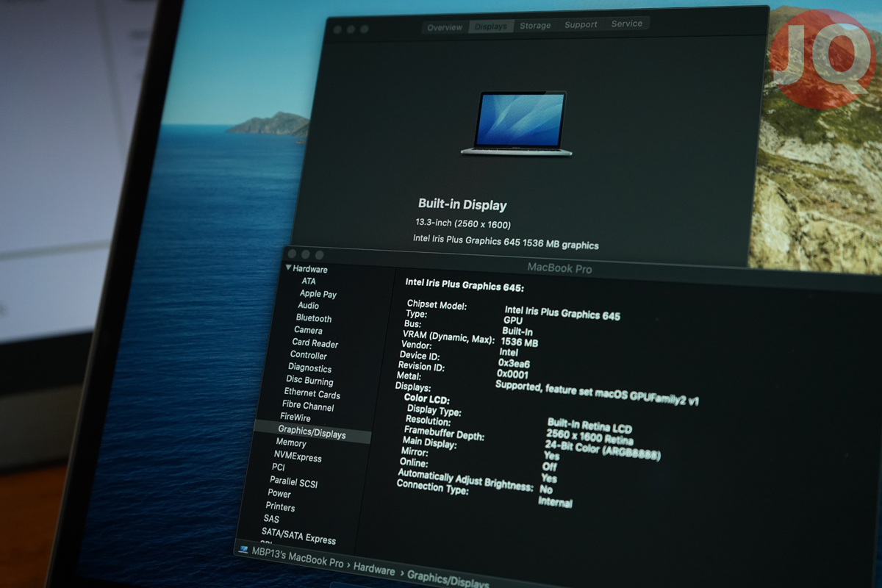The height and width of the screenshot is (588, 882).
Task: Click the 1536 MB graphics line in About window
Action: point(506,243)
